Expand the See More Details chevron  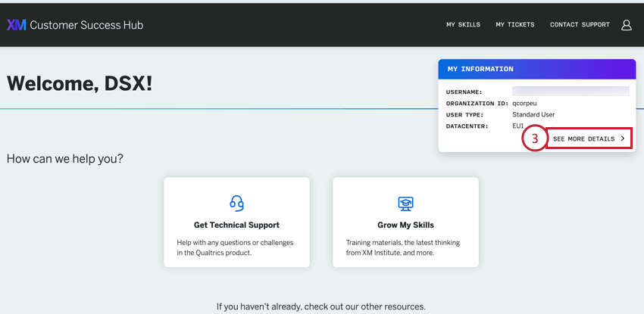pos(623,138)
